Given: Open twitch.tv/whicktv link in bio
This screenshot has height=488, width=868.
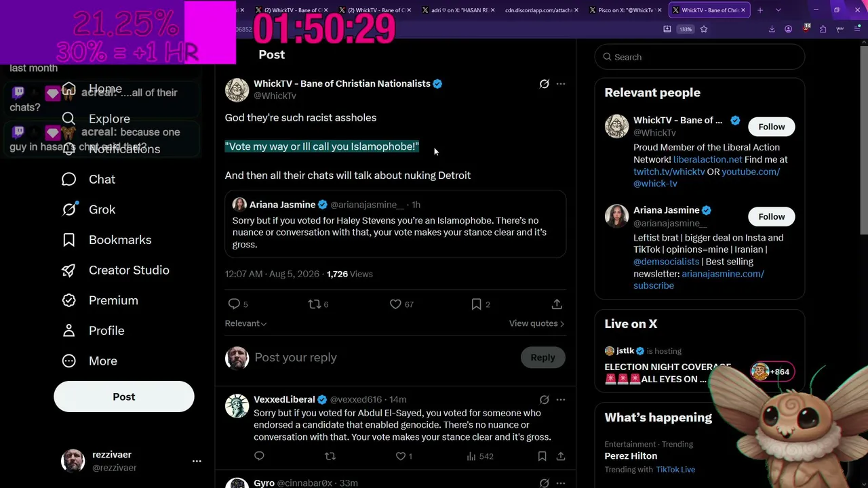Looking at the screenshot, I should pyautogui.click(x=669, y=171).
